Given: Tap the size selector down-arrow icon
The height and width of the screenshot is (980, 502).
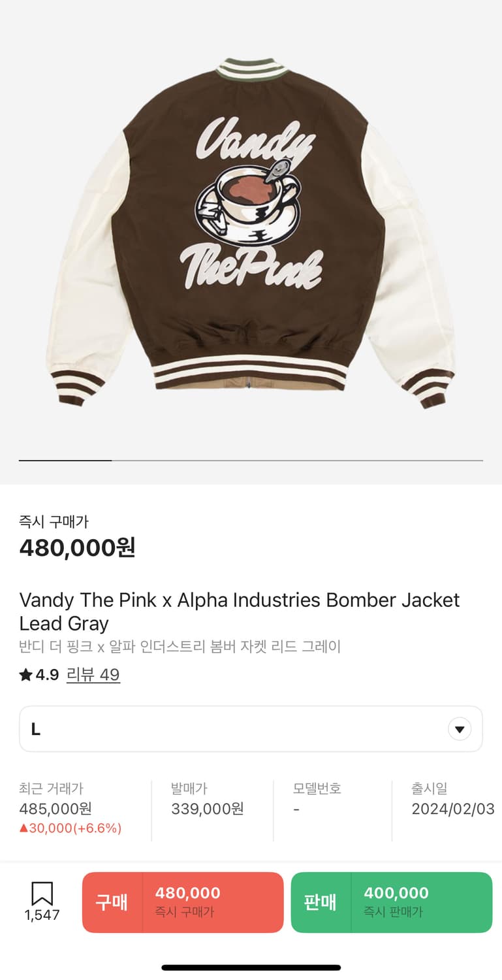Looking at the screenshot, I should click(460, 729).
